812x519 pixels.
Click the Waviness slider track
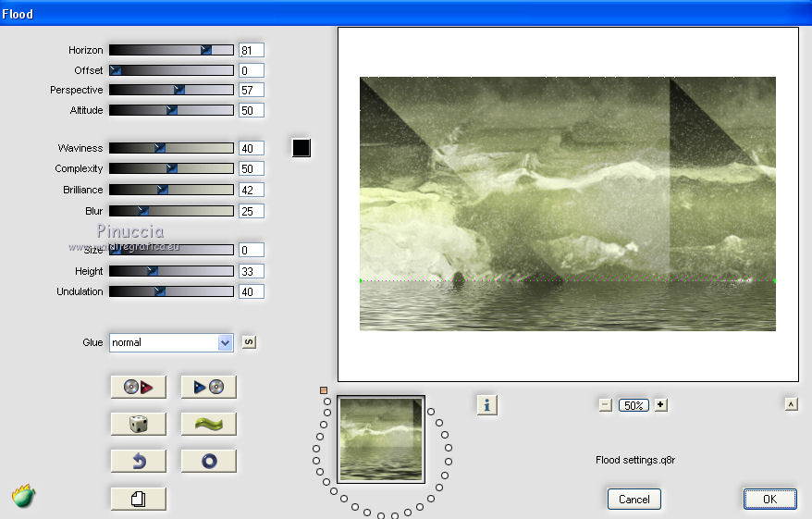(171, 148)
